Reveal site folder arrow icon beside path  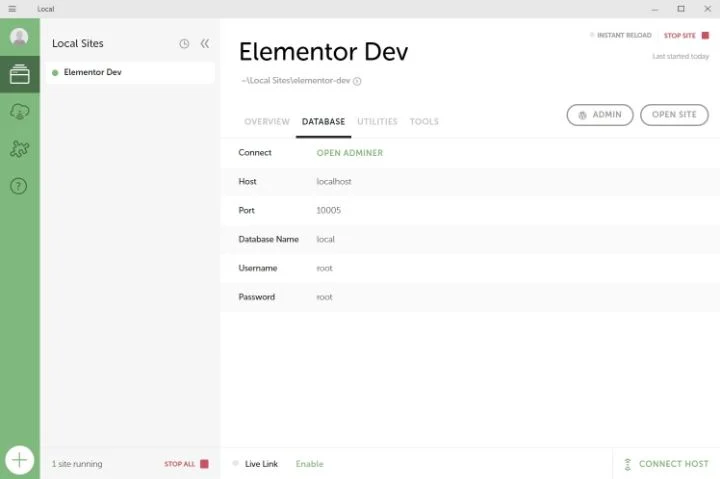(357, 81)
